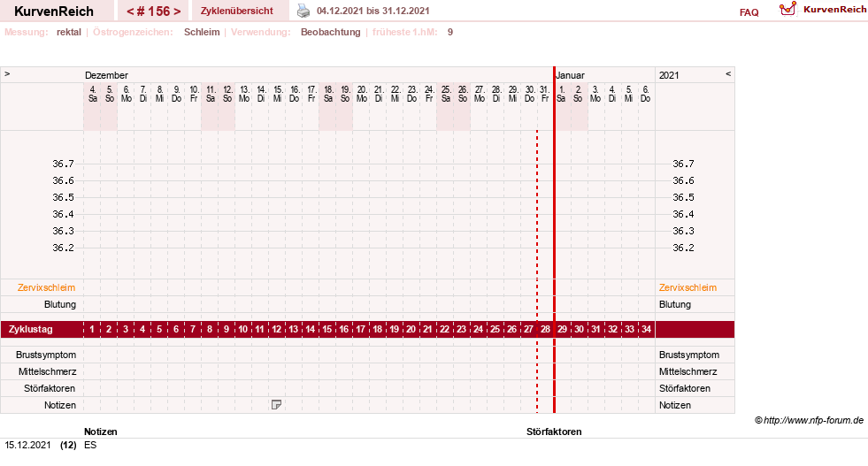Click date header 4. Sa in December
The width and height of the screenshot is (868, 466).
tap(92, 94)
